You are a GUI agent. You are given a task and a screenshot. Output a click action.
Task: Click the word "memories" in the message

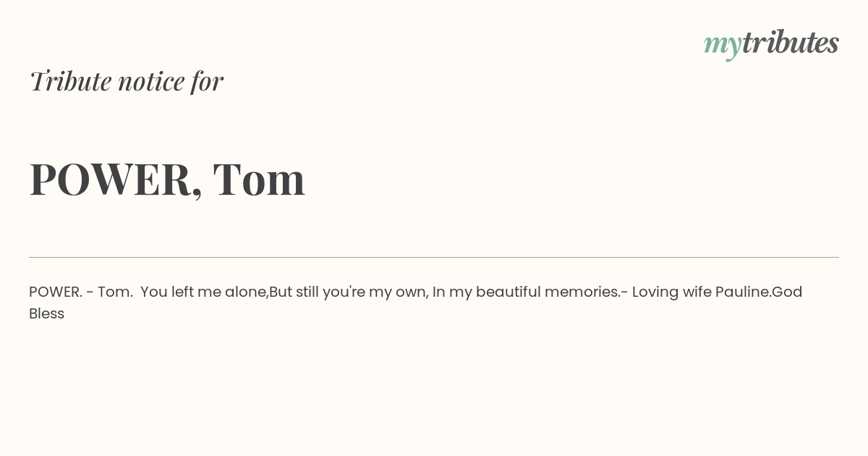pyautogui.click(x=582, y=292)
